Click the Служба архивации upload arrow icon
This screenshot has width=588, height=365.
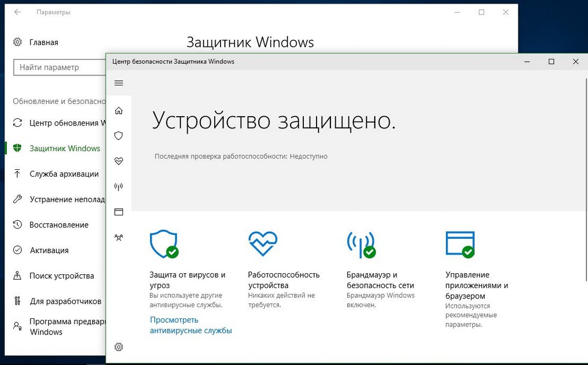[x=18, y=174]
